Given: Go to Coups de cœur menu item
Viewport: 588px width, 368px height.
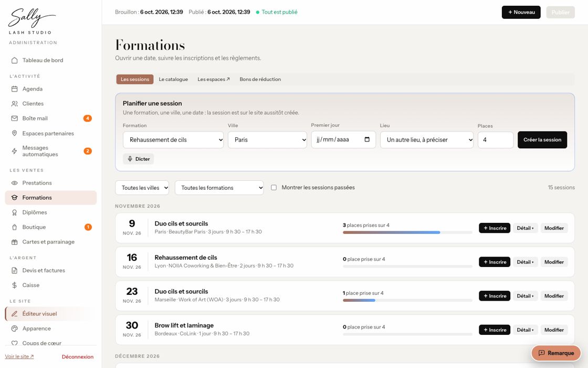Looking at the screenshot, I should coord(50,342).
